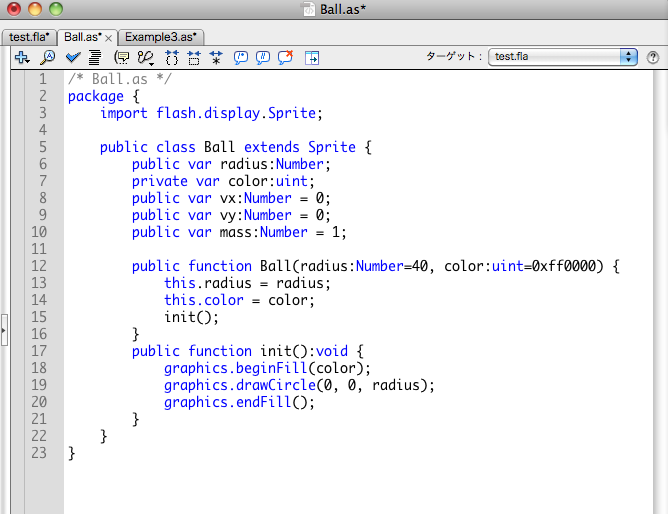Switch to the test.fla tab
The image size is (668, 514).
point(29,37)
